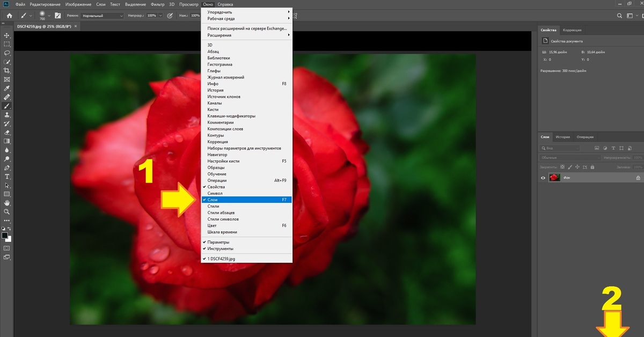This screenshot has height=337, width=644.
Task: Expand the Расширения submenu
Action: tap(247, 35)
